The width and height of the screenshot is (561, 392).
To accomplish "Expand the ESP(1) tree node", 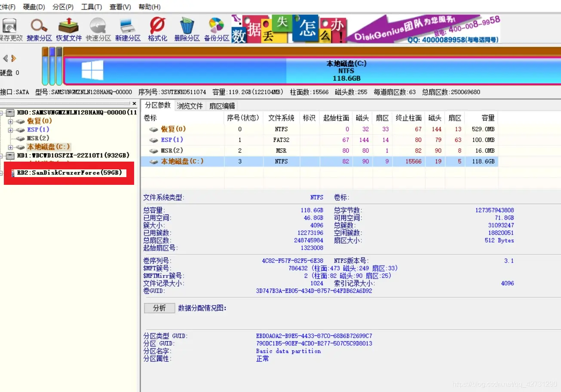I will (x=10, y=130).
